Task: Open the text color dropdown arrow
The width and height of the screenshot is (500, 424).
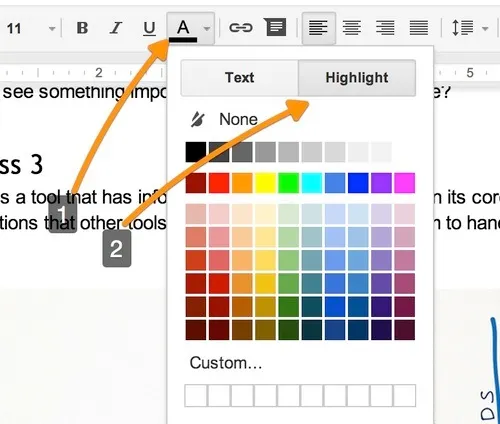Action: [207, 29]
